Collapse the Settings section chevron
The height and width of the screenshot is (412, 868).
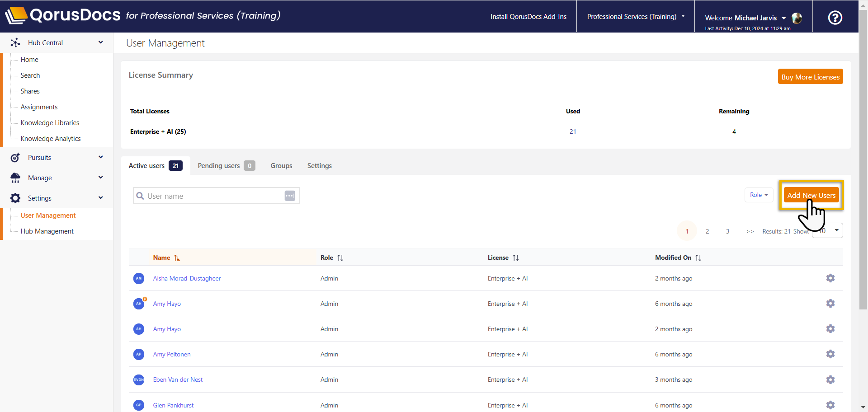[101, 197]
